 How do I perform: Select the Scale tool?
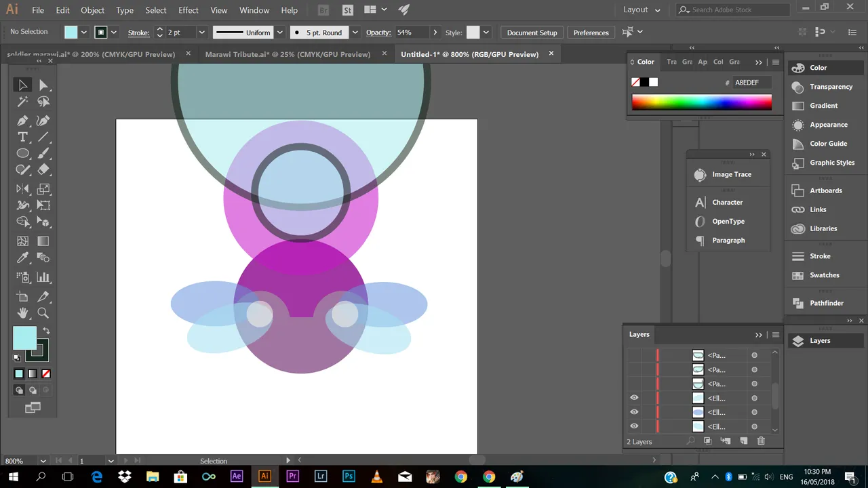click(x=43, y=189)
